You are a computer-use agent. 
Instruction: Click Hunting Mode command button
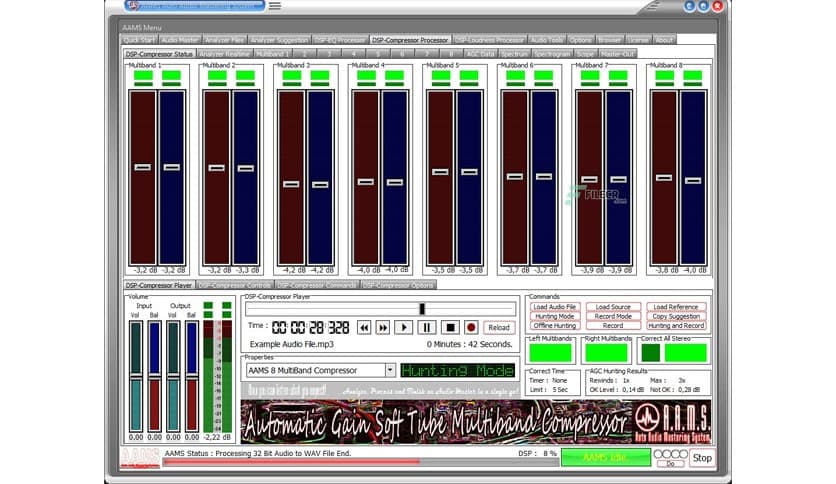554,316
